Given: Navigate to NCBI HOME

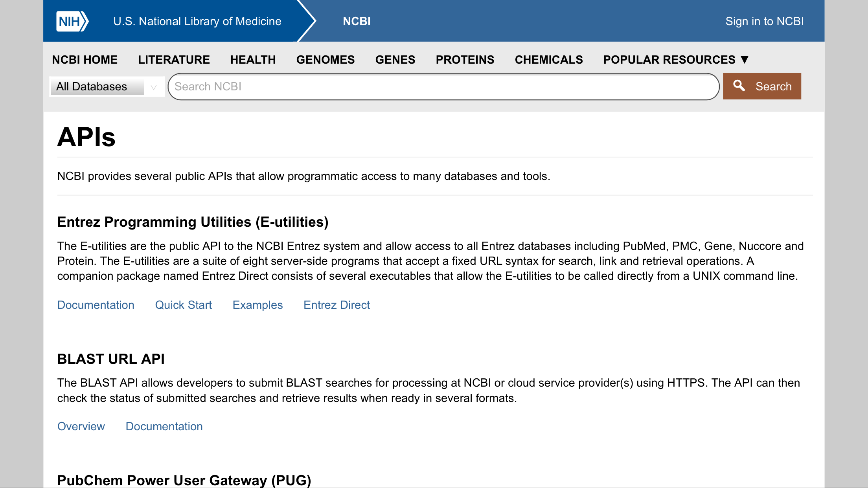Looking at the screenshot, I should pos(85,59).
